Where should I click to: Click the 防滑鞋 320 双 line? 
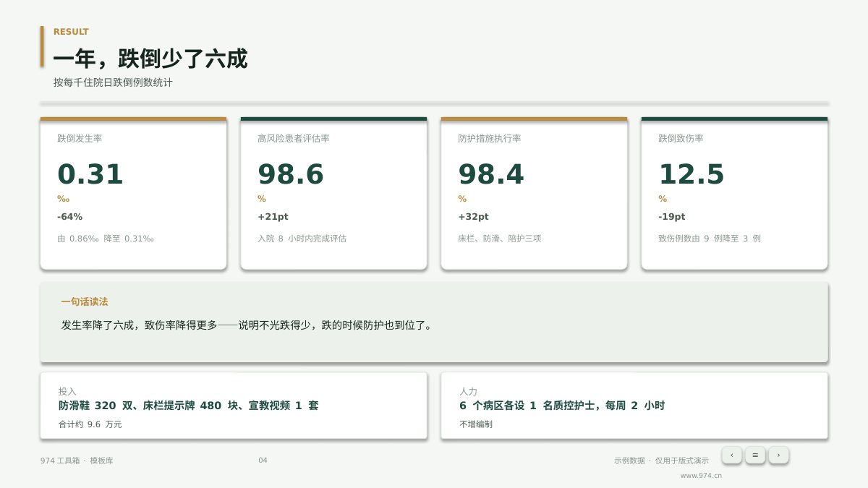pos(189,406)
